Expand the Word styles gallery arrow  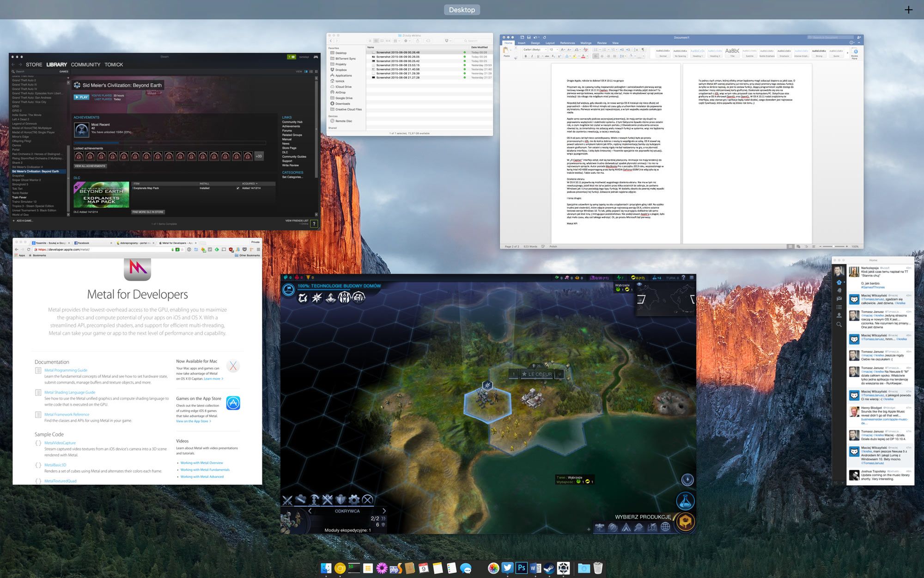pyautogui.click(x=847, y=53)
